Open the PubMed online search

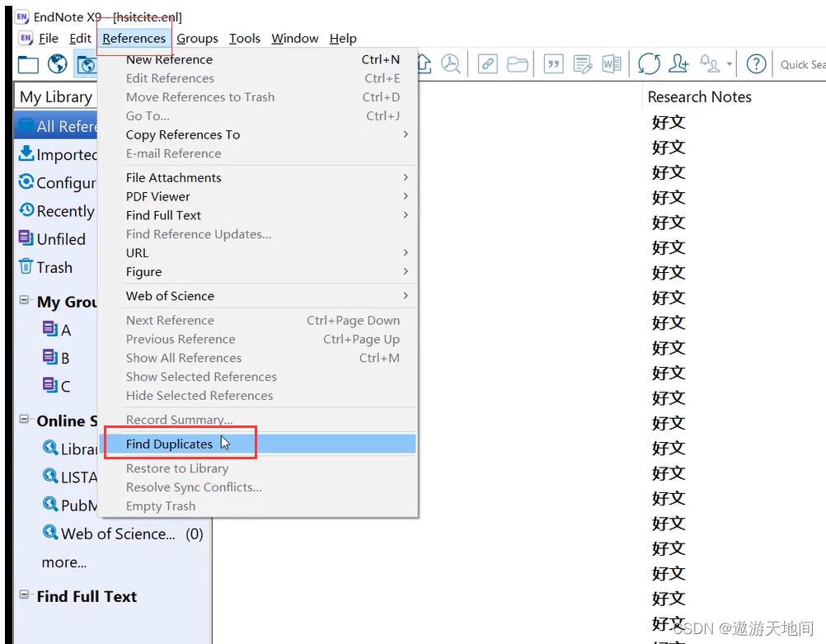pyautogui.click(x=70, y=505)
